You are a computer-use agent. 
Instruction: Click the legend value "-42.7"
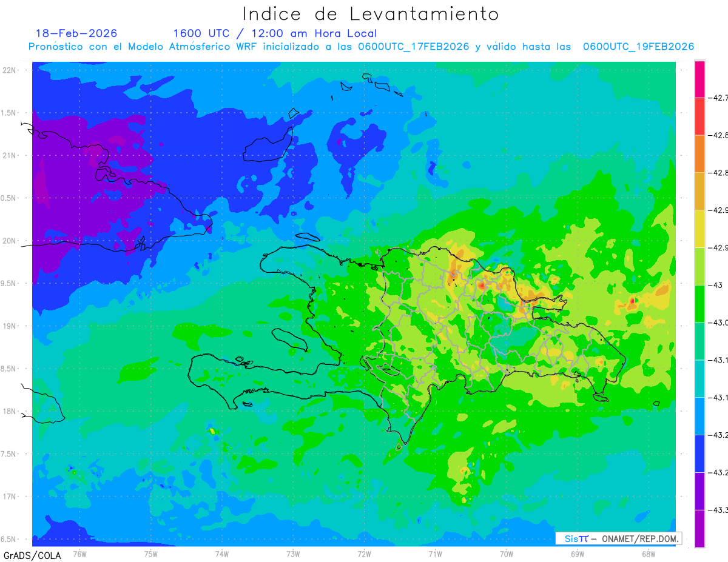pos(719,98)
